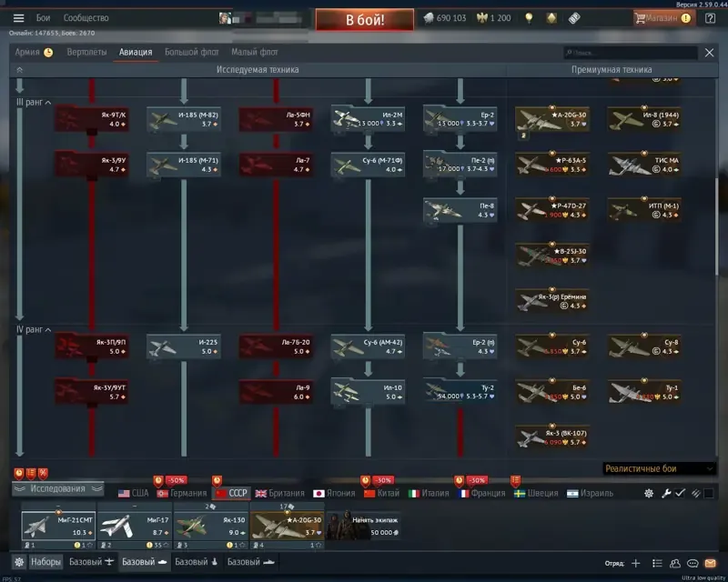
Task: Close the research tree window
Action: [709, 53]
